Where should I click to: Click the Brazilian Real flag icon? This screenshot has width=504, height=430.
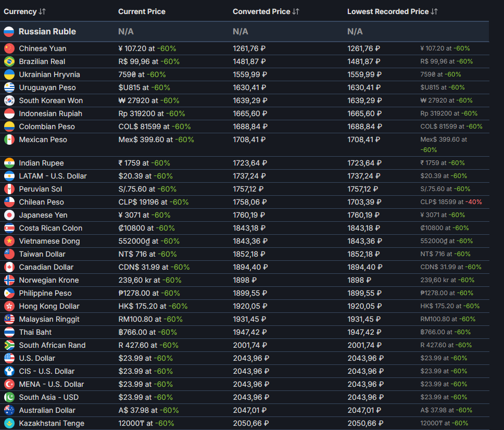[x=9, y=61]
